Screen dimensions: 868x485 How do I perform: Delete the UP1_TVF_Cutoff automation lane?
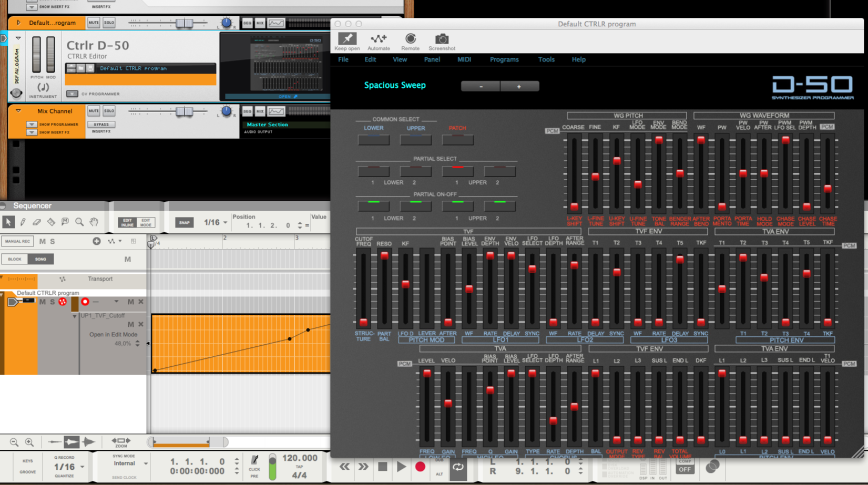(x=141, y=324)
